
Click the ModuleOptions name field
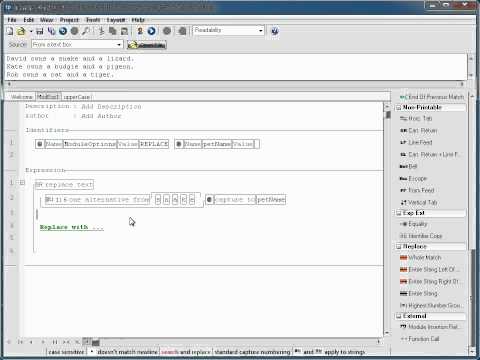coord(90,144)
